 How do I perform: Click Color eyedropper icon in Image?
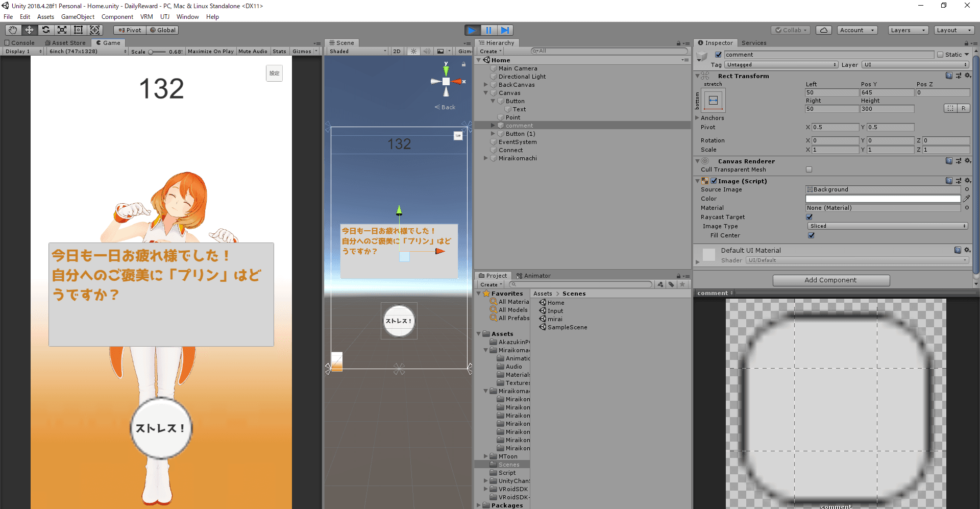[967, 199]
